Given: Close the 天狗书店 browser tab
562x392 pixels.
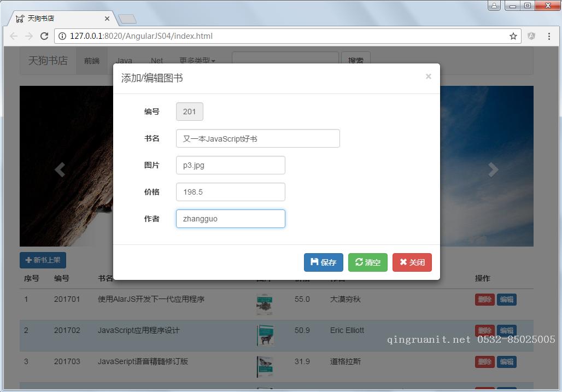Looking at the screenshot, I should point(107,19).
